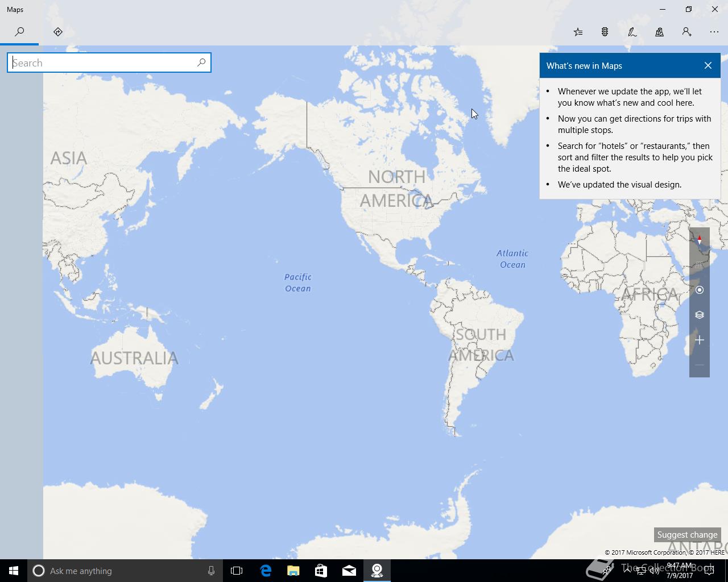This screenshot has height=582, width=728.
Task: Open the Windows Start menu
Action: coord(14,571)
